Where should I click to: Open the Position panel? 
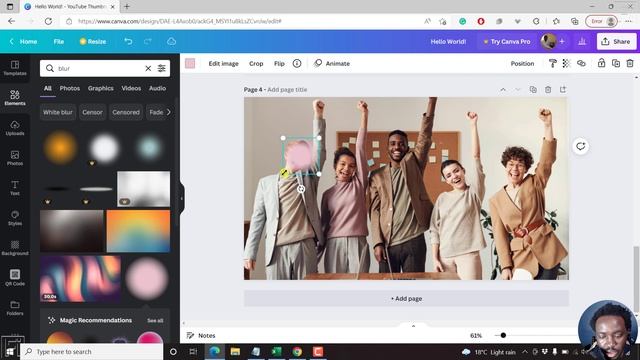coord(522,63)
